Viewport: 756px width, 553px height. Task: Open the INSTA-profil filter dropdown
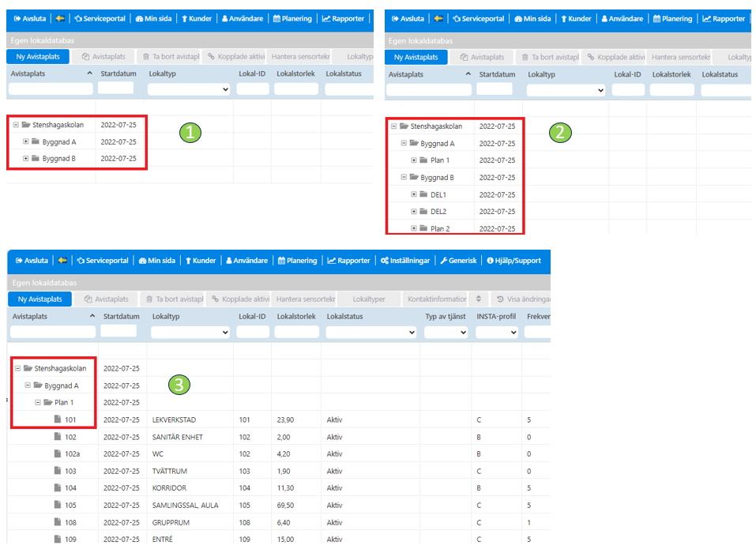click(x=497, y=333)
